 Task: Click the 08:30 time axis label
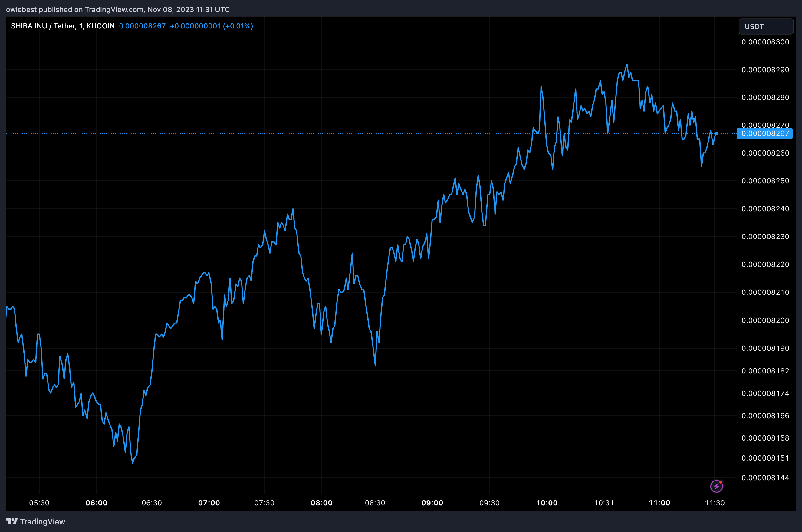pyautogui.click(x=375, y=503)
